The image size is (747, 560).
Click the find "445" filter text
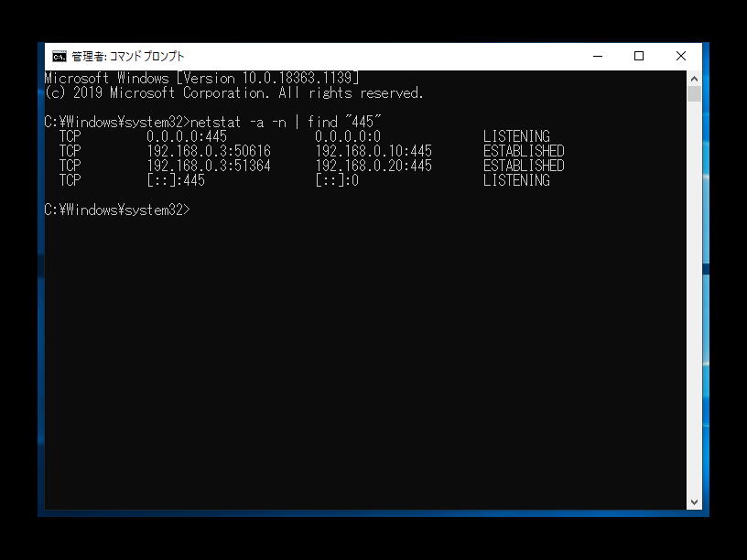click(344, 122)
